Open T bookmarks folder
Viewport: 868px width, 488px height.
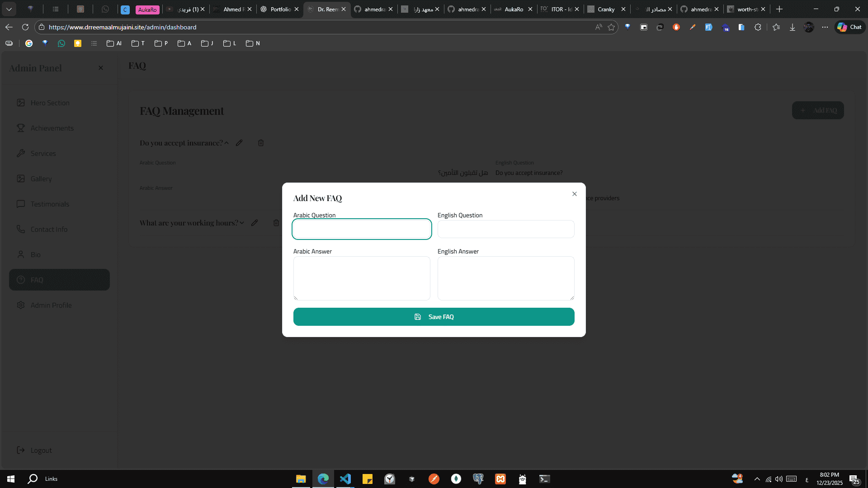[138, 43]
